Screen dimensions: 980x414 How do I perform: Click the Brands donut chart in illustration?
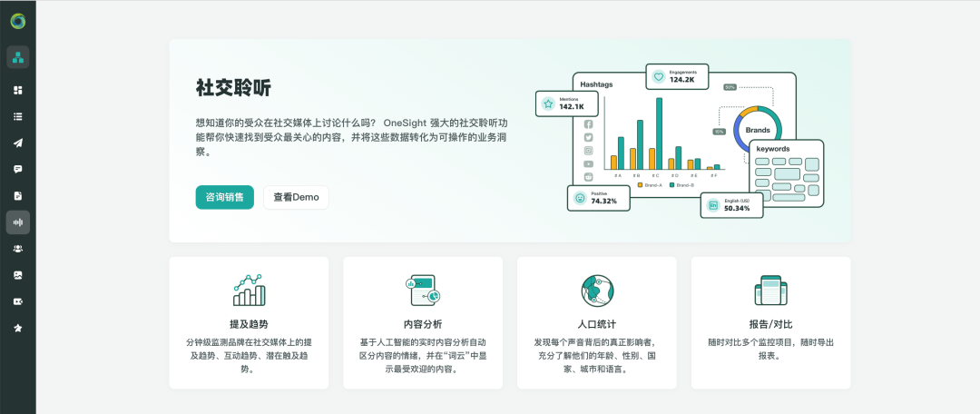click(757, 129)
